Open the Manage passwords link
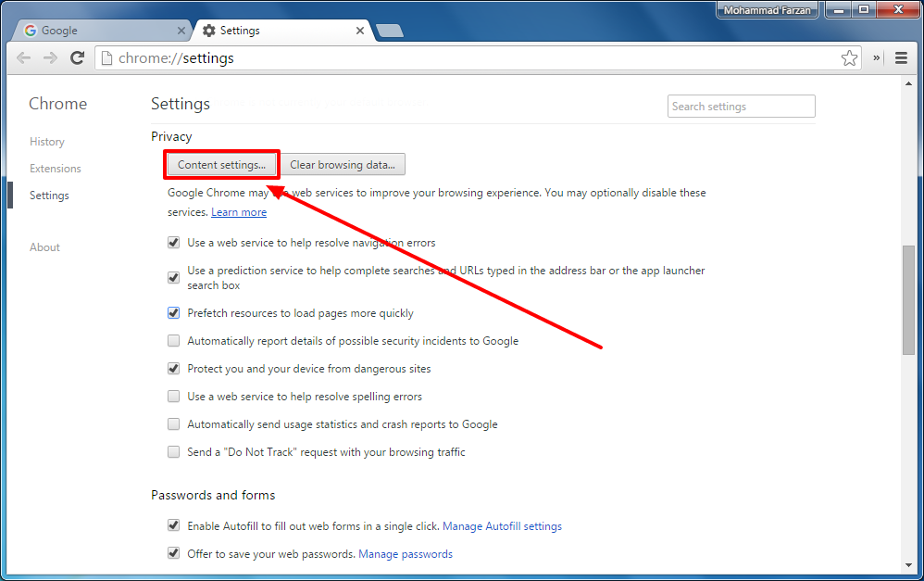 pos(406,554)
